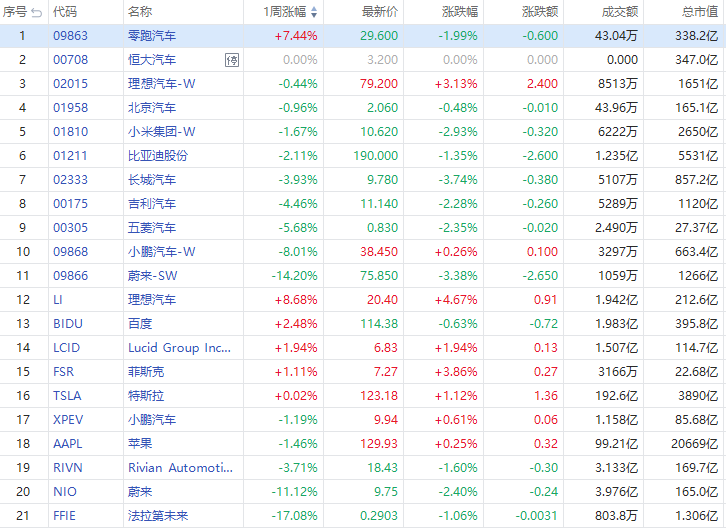The image size is (726, 530).
Task: Open the XPEV ticker code
Action: coord(68,420)
